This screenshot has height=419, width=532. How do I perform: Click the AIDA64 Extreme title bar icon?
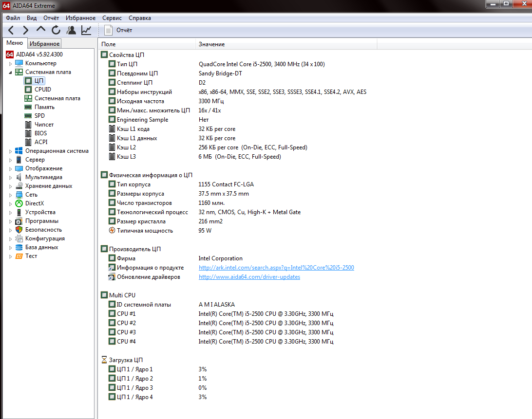(6, 5)
